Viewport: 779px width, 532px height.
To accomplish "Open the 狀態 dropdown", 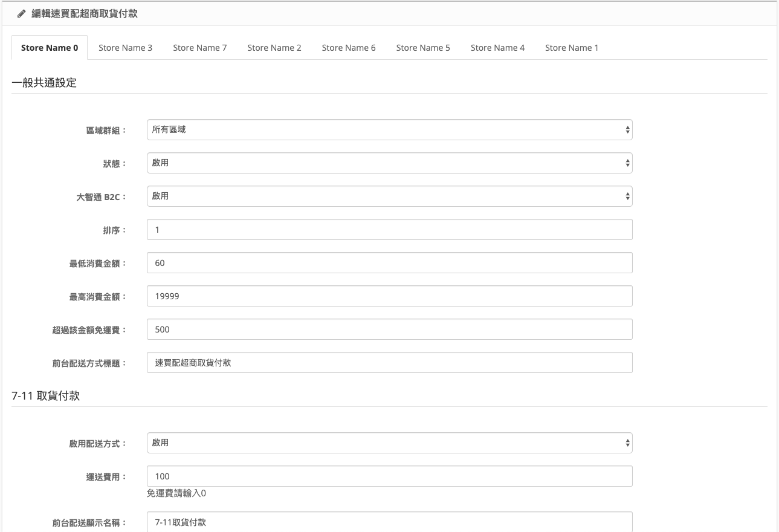I will [389, 163].
